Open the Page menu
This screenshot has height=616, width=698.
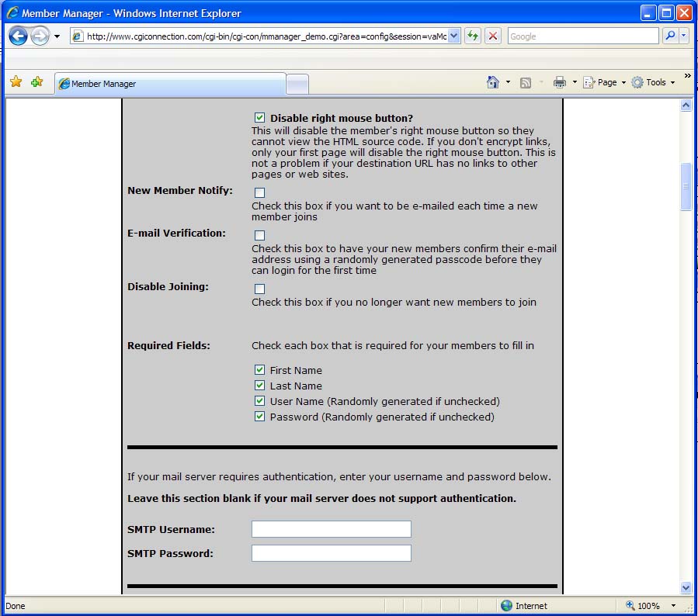[x=605, y=82]
